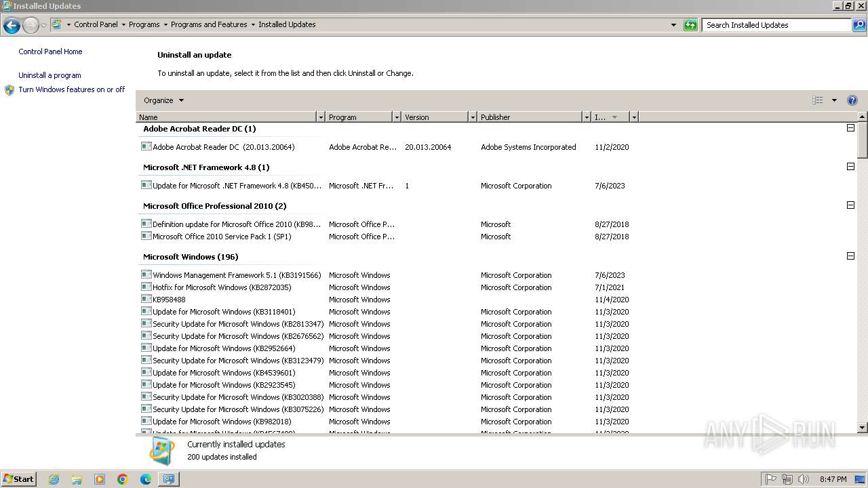Collapse the Adobe Acrobat Reader DC group
This screenshot has width=868, height=488.
(x=850, y=128)
